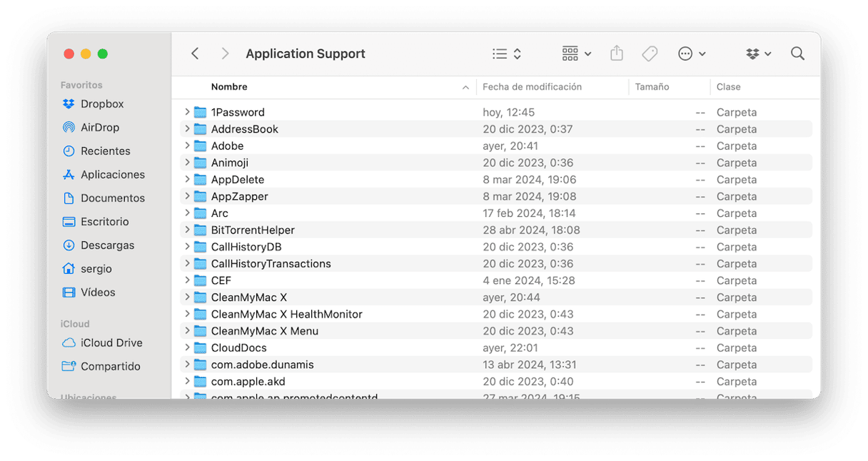Select the CloudDocs folder name

pyautogui.click(x=238, y=348)
